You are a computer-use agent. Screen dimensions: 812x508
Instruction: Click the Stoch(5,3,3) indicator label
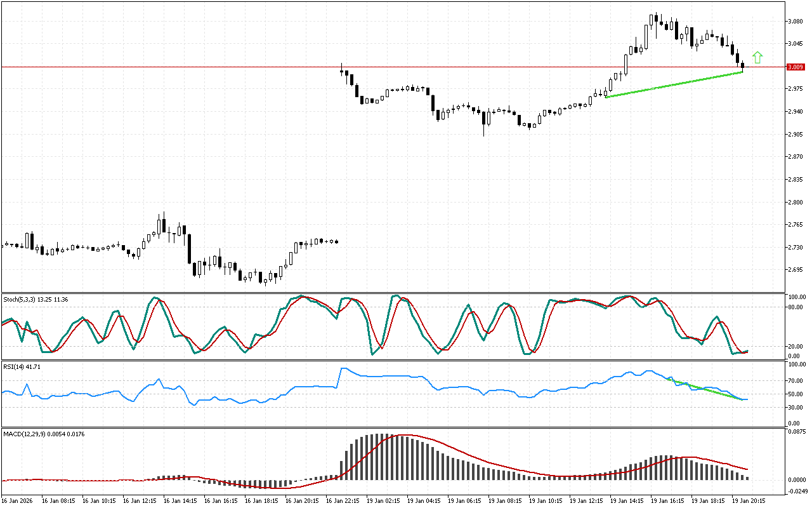[x=35, y=299]
